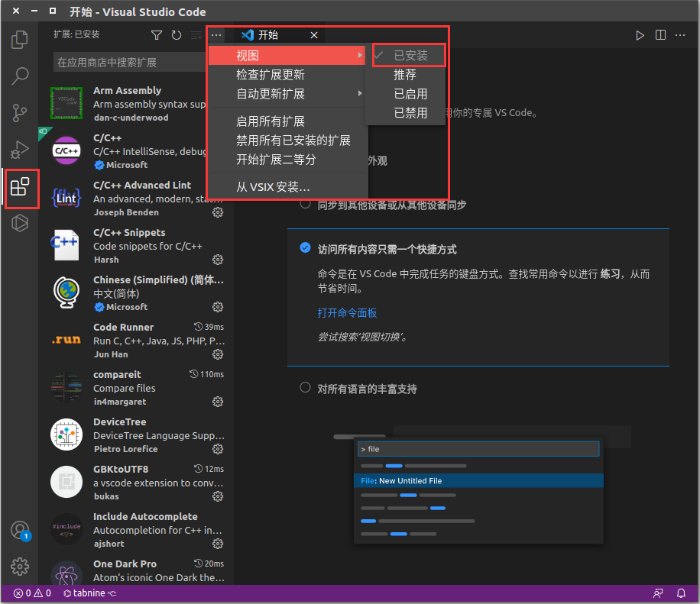700x604 pixels.
Task: Choose 从 VSIX 安装... menu entry
Action: click(287, 187)
